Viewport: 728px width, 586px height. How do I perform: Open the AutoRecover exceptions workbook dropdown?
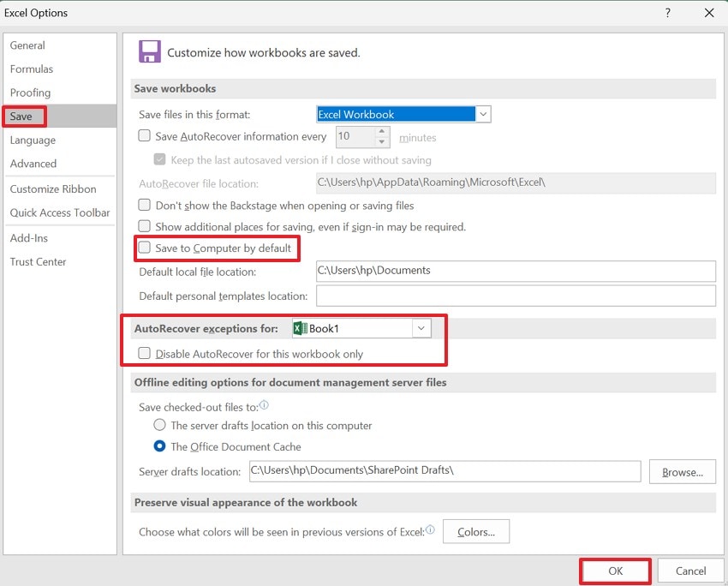[x=421, y=328]
